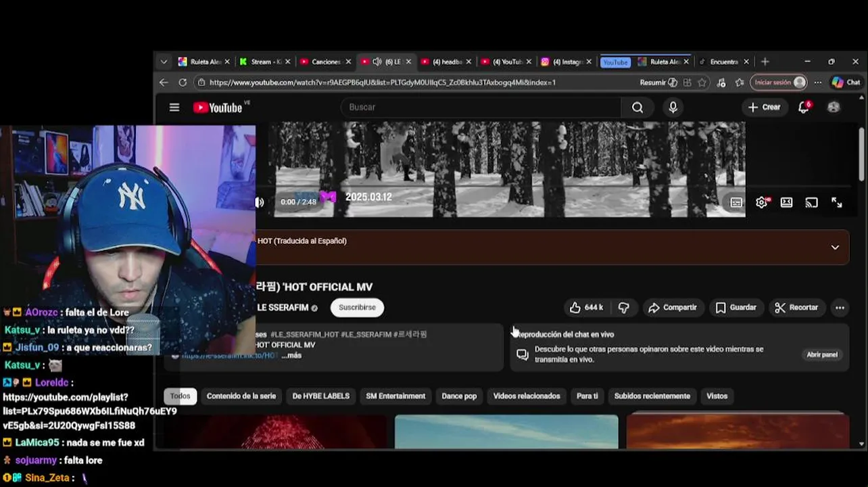Switch to the Stream - Kick tab
Viewport: 868px width, 487px height.
[x=264, y=62]
